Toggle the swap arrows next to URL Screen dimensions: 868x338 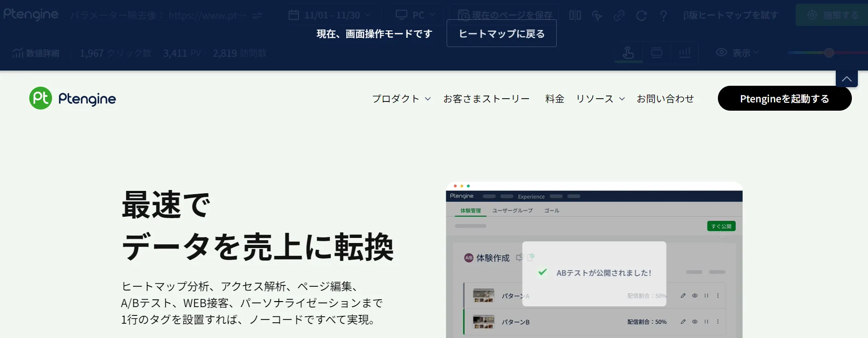257,16
